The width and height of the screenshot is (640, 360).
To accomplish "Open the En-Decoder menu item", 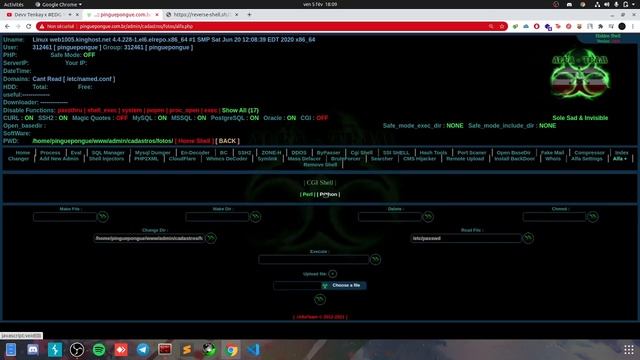I will click(x=195, y=153).
